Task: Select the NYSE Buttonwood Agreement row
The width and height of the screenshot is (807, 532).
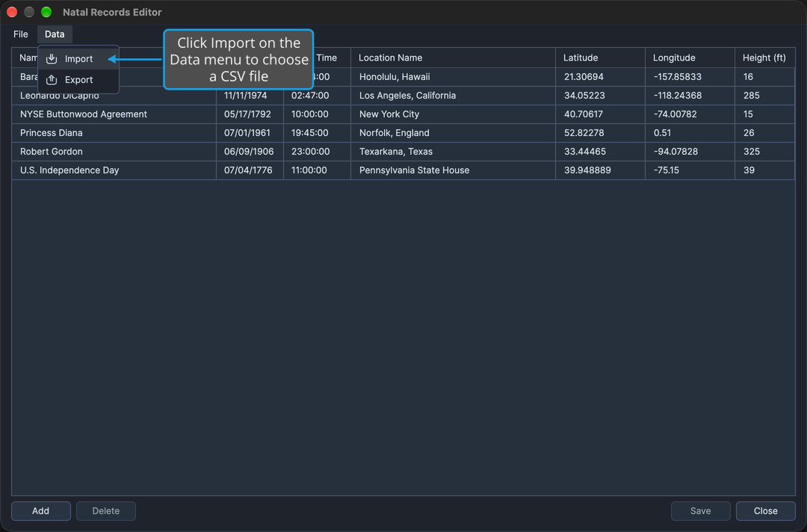Action: pyautogui.click(x=403, y=114)
